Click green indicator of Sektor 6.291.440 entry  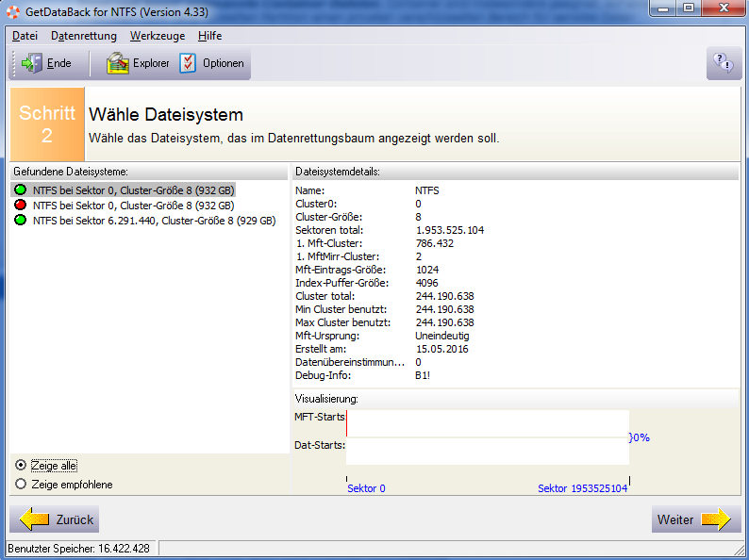[20, 220]
